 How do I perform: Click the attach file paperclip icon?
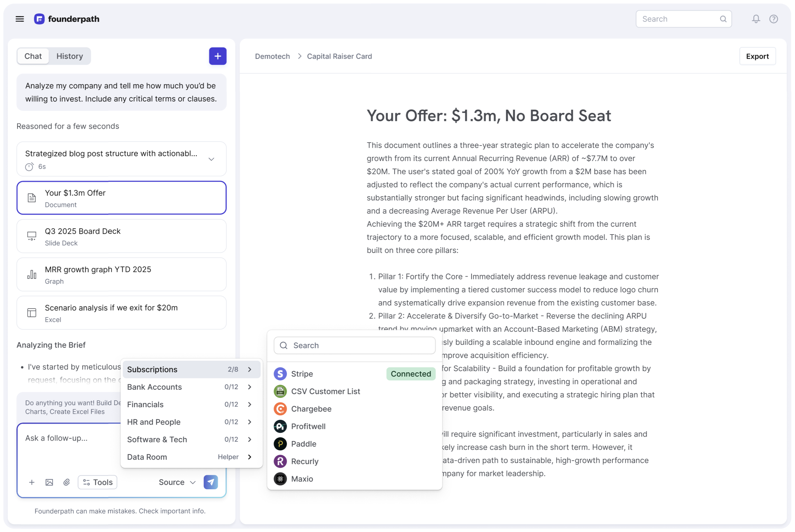coord(67,482)
